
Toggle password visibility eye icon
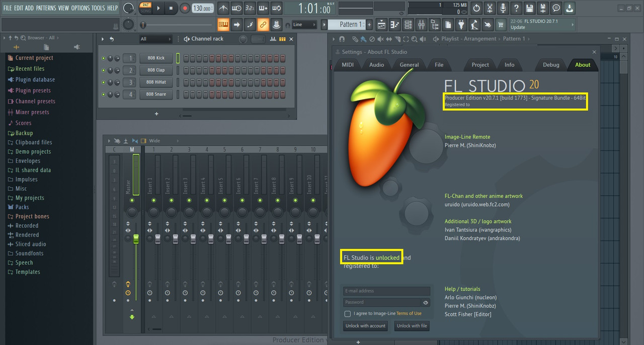(x=426, y=302)
